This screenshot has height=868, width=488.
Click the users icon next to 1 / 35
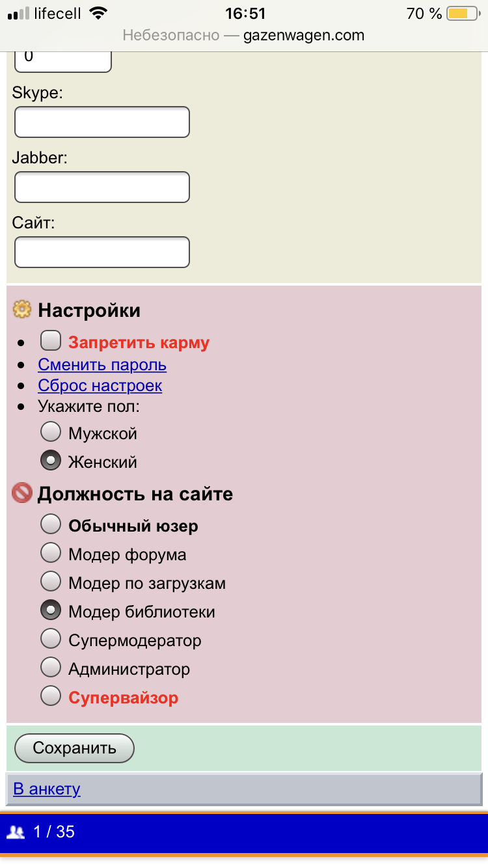pyautogui.click(x=16, y=832)
